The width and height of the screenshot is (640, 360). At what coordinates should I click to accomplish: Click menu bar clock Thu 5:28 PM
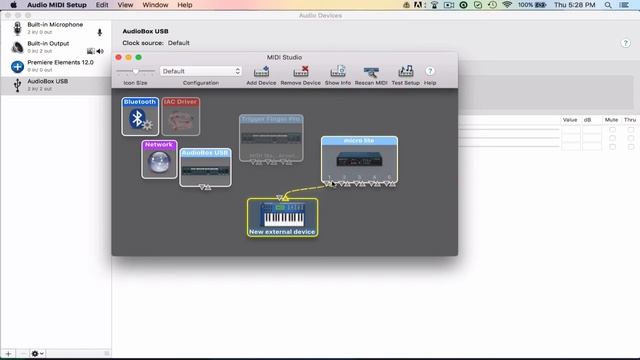point(574,5)
